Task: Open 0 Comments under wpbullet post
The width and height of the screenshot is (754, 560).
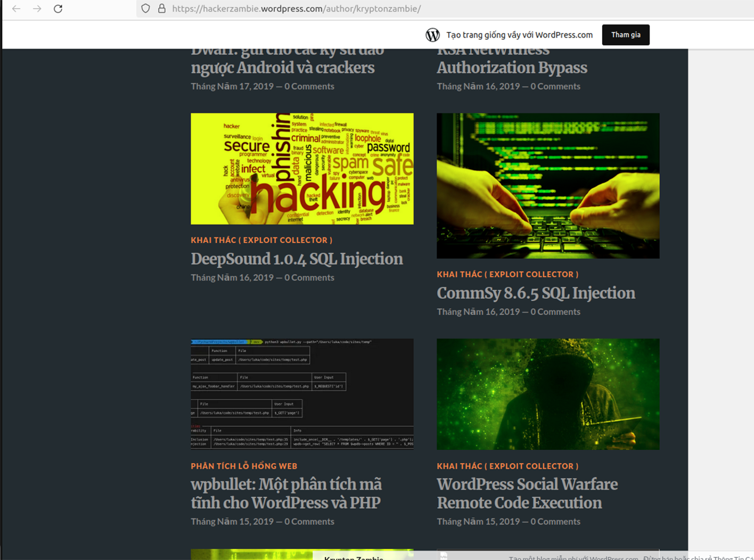Action: point(309,521)
